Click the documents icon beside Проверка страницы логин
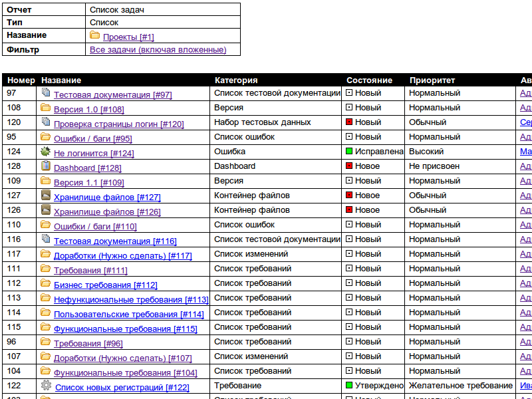 pos(45,122)
